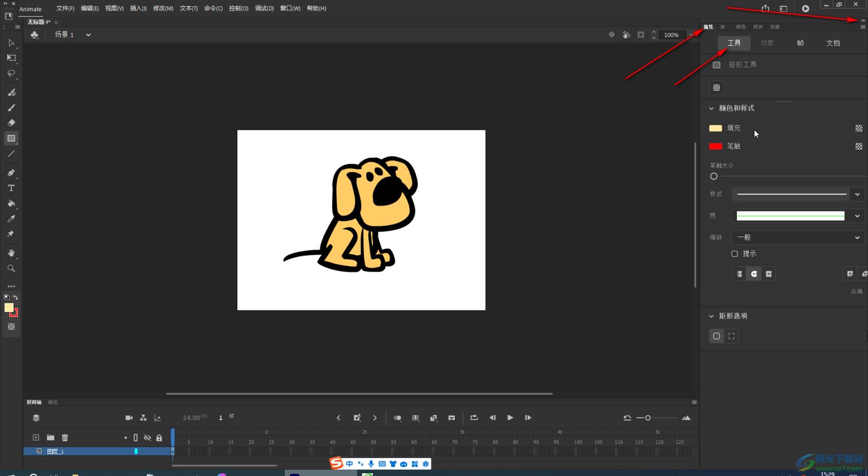The width and height of the screenshot is (868, 476).
Task: Open the File menu
Action: (x=65, y=8)
